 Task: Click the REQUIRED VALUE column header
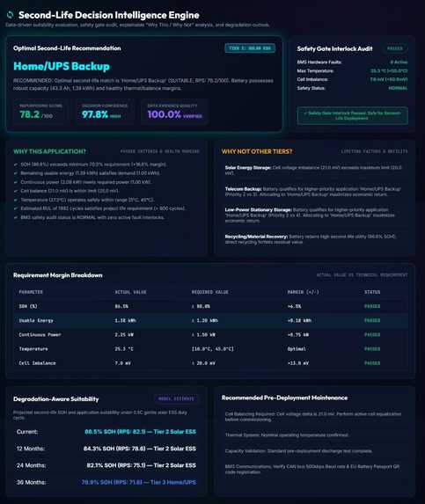pos(210,292)
